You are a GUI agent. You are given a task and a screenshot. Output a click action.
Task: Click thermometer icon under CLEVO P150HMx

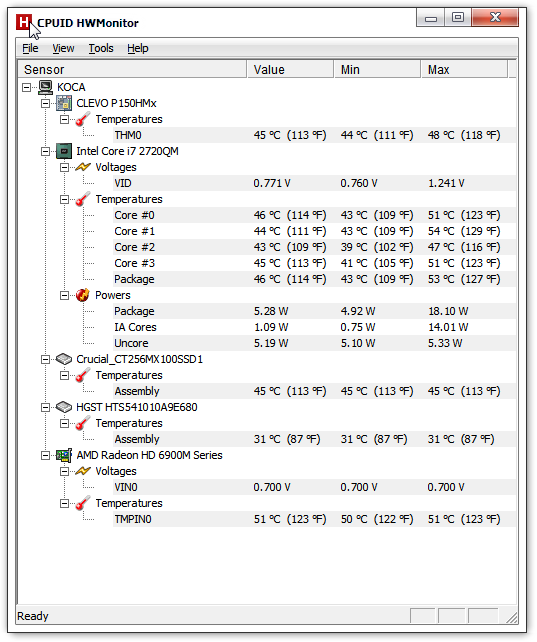pos(83,119)
